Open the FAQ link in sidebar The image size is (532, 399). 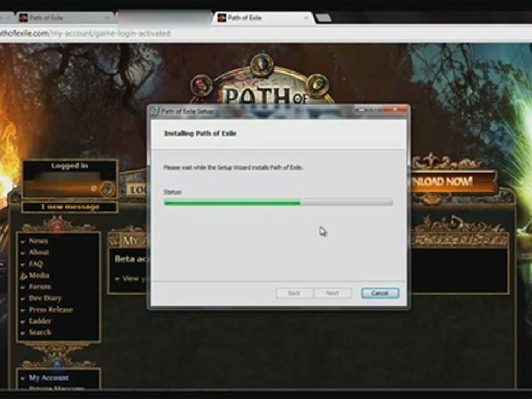(x=35, y=264)
